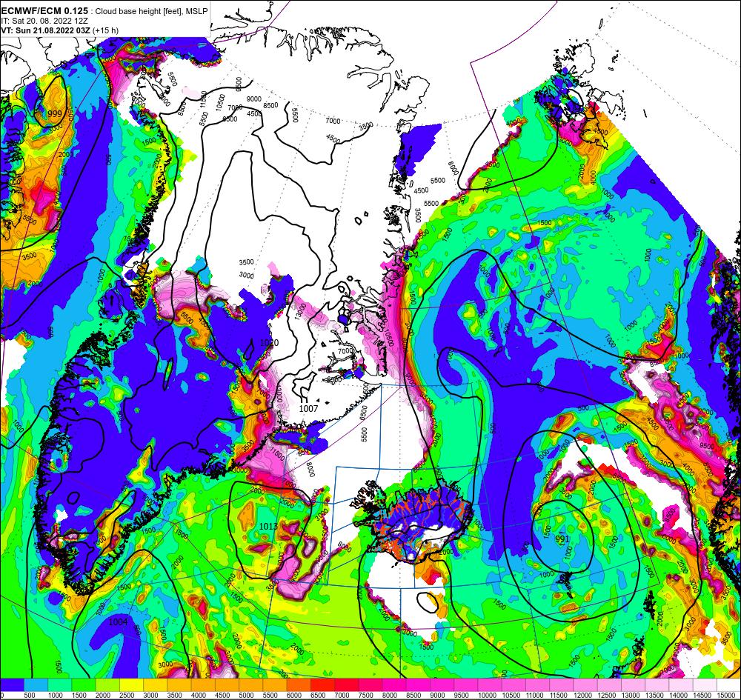Select the yellow 2500–3000 ft legend swatch

pos(131,685)
